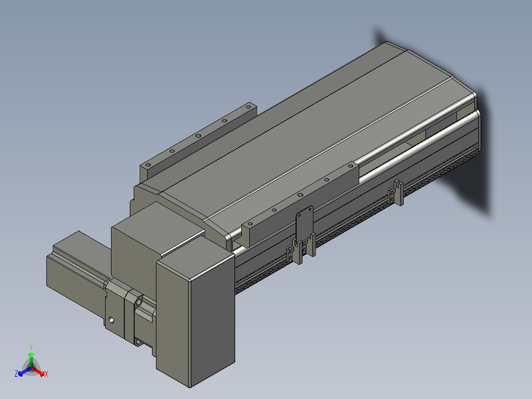Click the green Y axis arrow on triad
The width and height of the screenshot is (532, 399).
(x=31, y=359)
